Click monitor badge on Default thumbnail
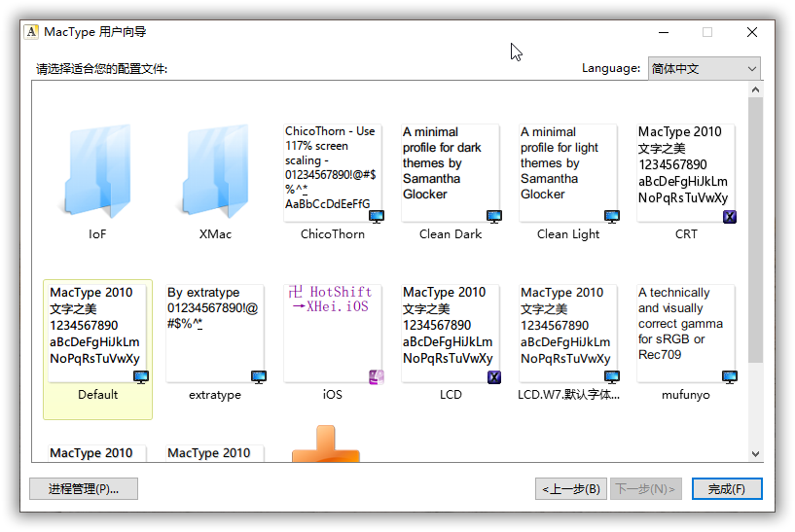795x532 pixels. click(141, 377)
